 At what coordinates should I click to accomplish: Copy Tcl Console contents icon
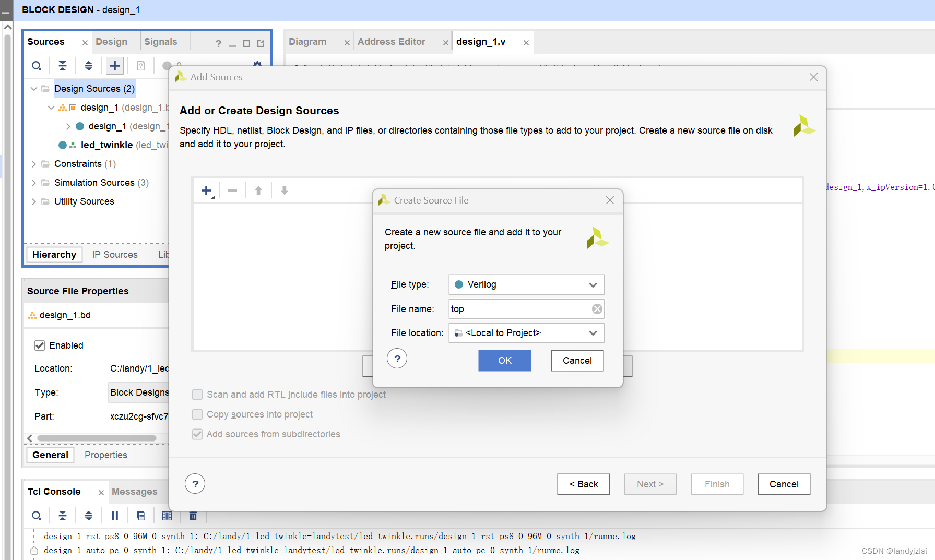(x=141, y=516)
